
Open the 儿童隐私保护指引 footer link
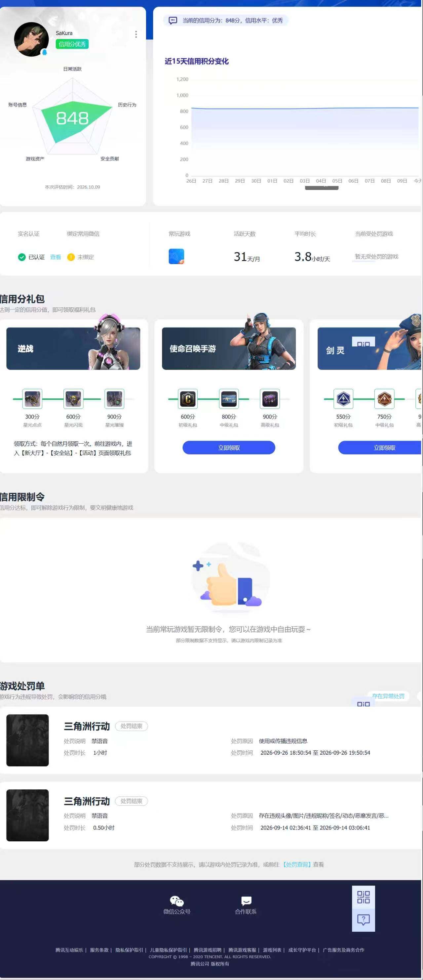coord(168,950)
